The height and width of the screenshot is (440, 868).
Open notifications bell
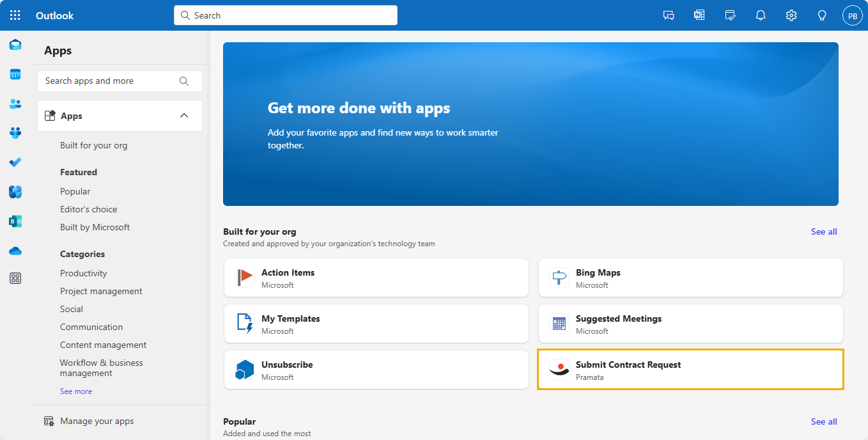coord(761,15)
